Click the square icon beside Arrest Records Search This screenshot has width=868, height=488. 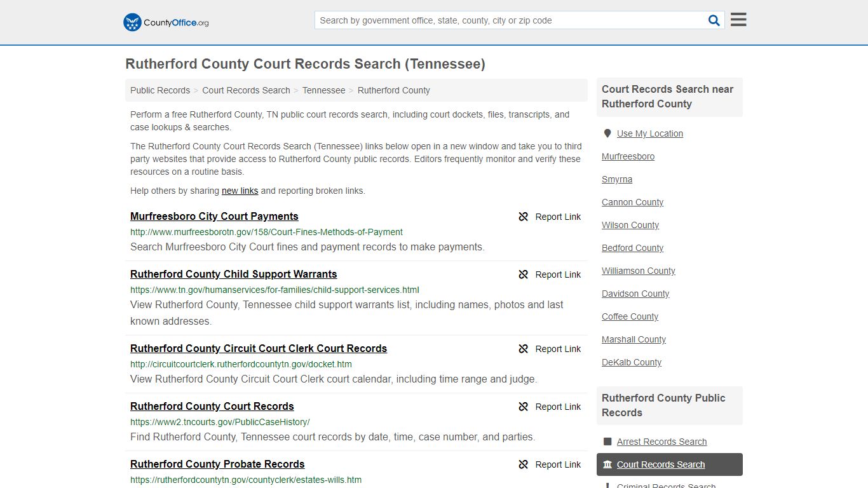[x=608, y=442]
